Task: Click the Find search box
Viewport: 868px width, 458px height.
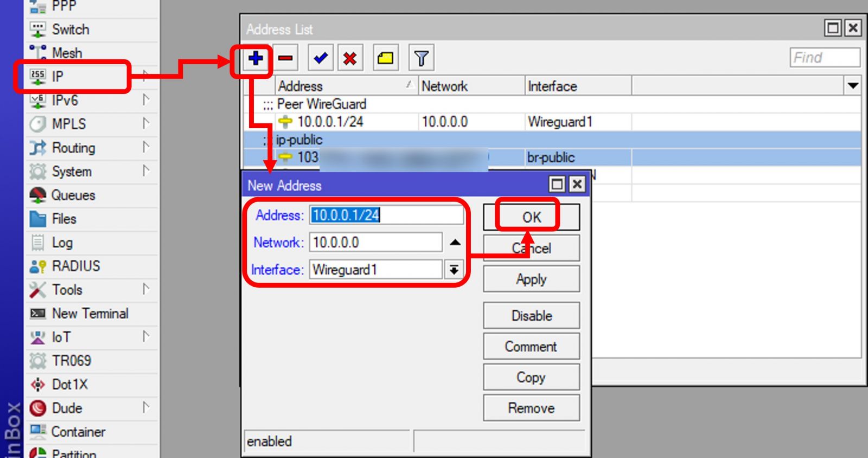Action: click(x=825, y=57)
